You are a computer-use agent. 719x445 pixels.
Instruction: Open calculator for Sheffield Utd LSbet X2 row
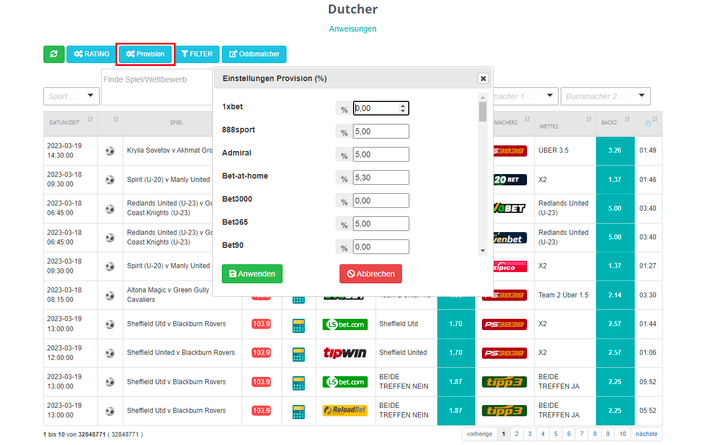[x=299, y=325]
